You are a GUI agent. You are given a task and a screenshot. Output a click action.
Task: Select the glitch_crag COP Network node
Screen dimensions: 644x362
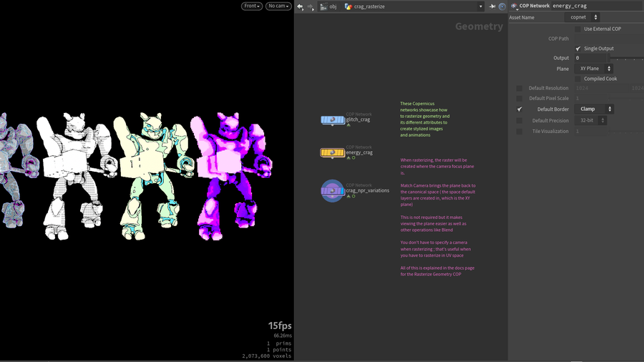tap(333, 119)
